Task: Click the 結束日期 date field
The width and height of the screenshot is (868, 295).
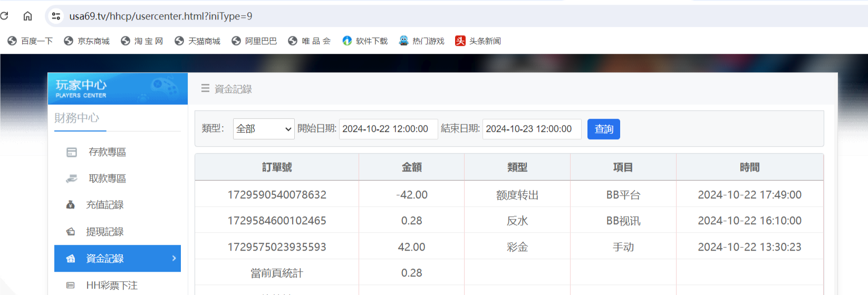Action: [532, 129]
